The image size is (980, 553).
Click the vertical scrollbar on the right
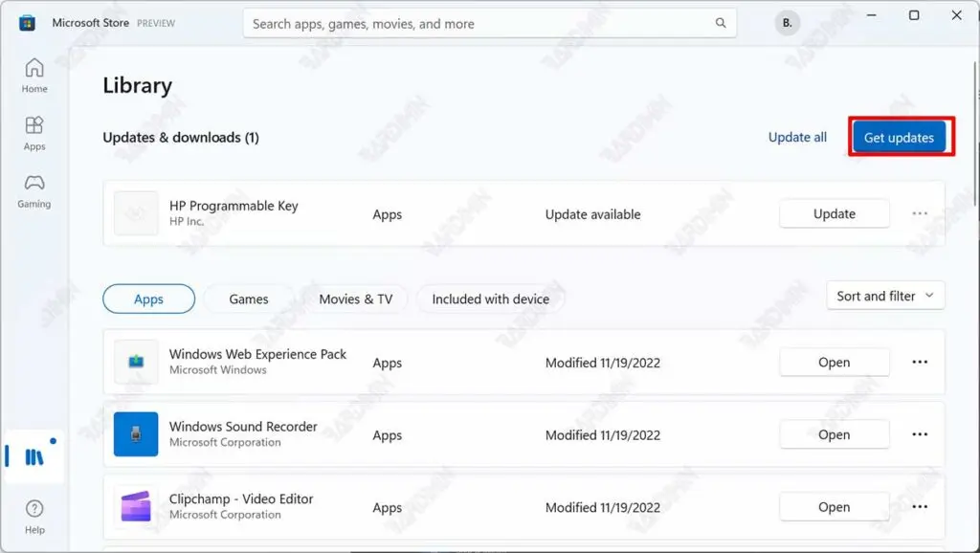976,134
